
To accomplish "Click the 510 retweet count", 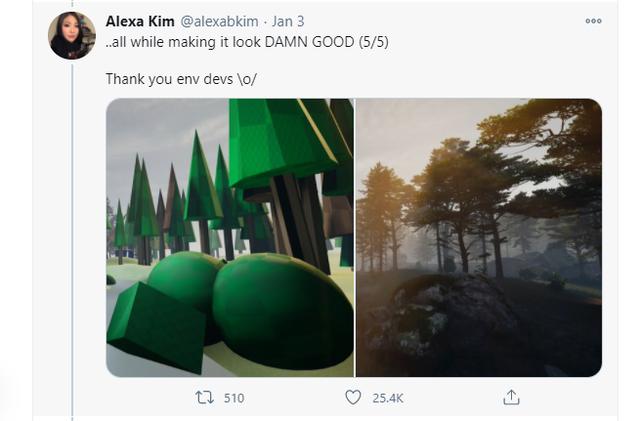I will [234, 398].
